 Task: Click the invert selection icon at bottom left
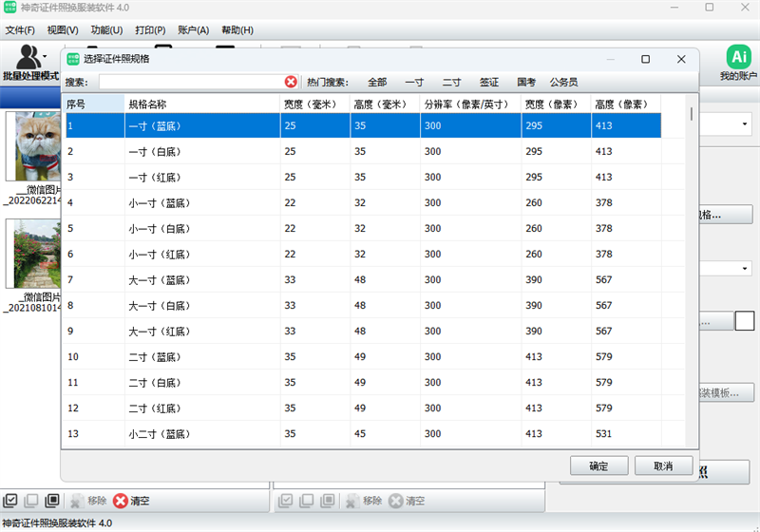coord(52,501)
